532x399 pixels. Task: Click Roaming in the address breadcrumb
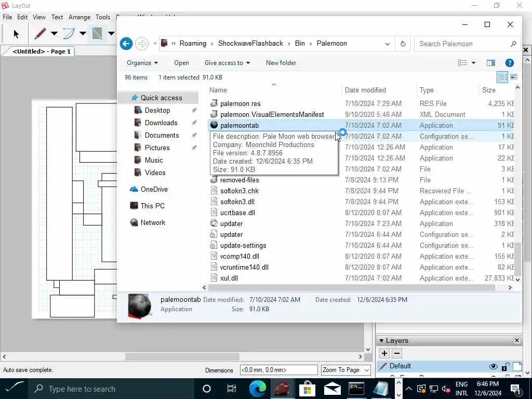193,44
